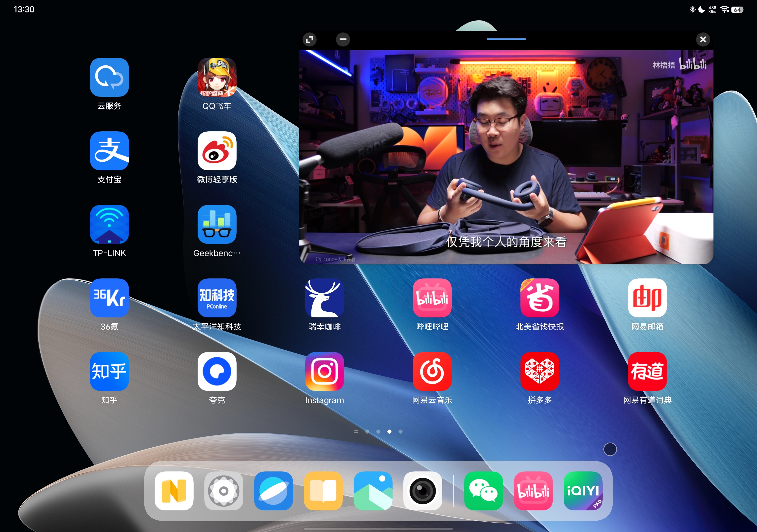Open the 知乎 Zhihu app
Viewport: 757px width, 532px height.
tap(109, 371)
